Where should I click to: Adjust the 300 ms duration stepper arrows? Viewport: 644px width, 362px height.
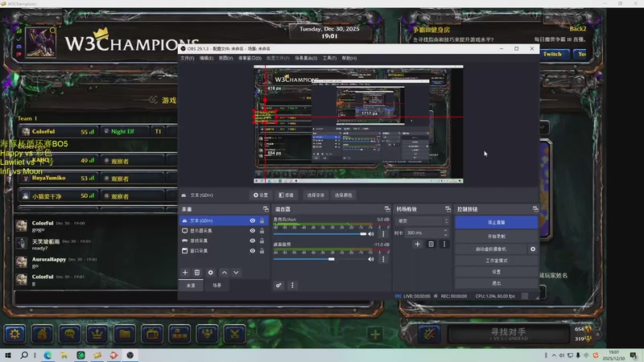point(446,232)
